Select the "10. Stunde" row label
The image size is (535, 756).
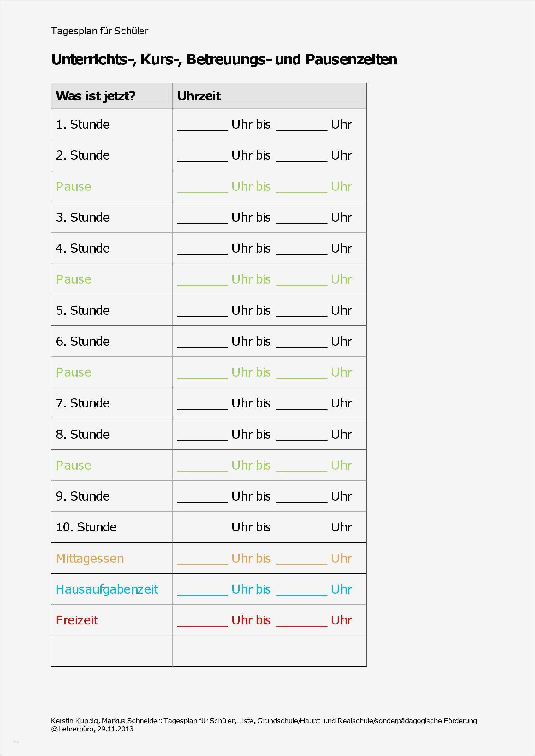coord(86,527)
